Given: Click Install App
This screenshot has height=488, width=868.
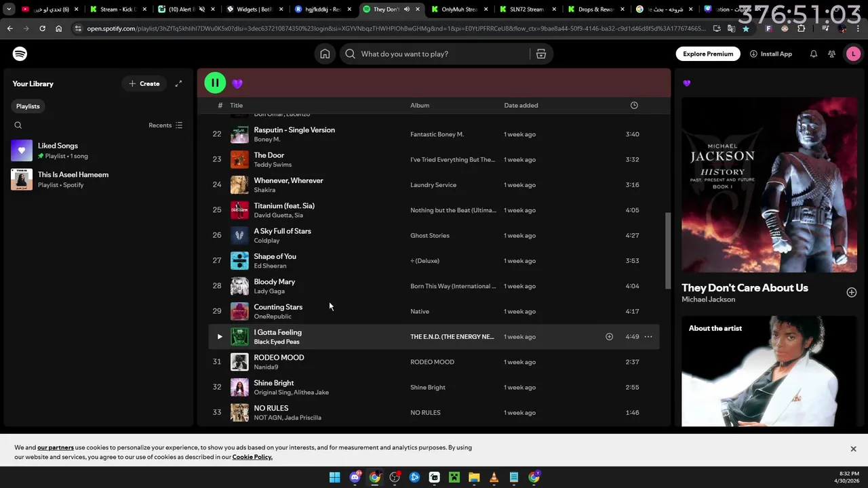Looking at the screenshot, I should (771, 54).
